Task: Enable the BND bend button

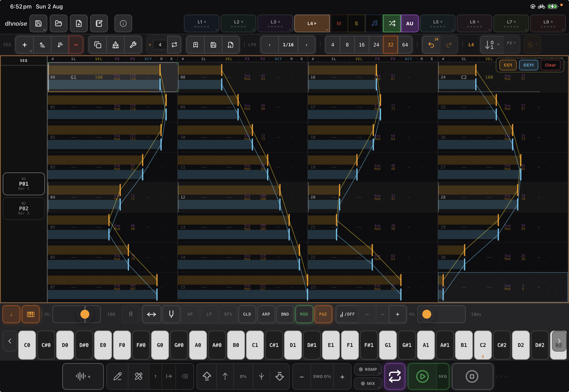Action: click(285, 314)
